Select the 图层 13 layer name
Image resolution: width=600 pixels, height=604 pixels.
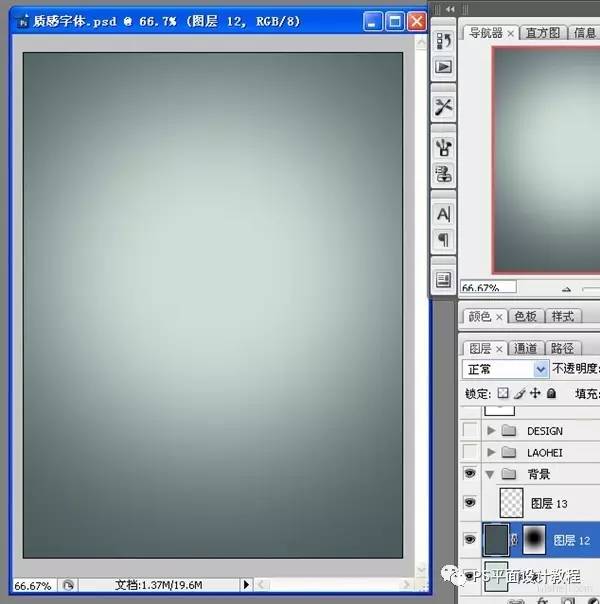point(549,503)
